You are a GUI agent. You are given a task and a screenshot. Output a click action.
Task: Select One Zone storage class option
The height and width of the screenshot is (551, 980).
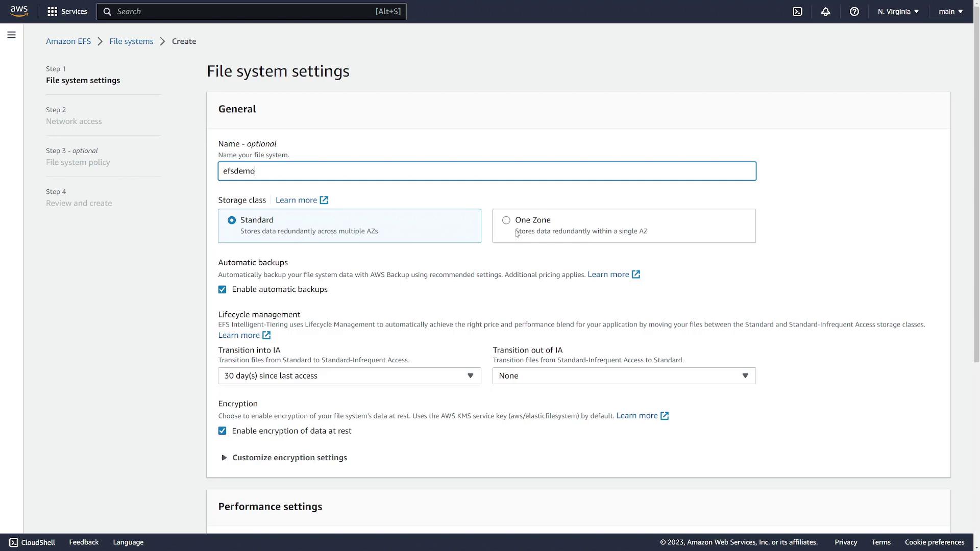tap(506, 220)
